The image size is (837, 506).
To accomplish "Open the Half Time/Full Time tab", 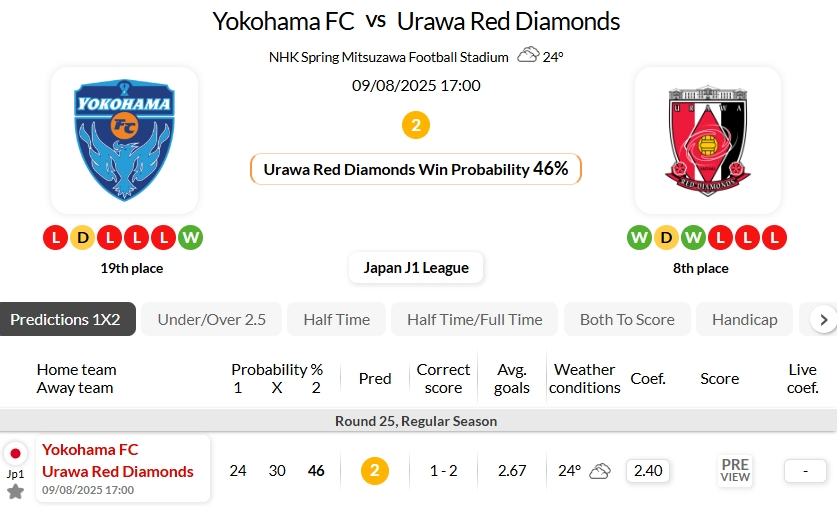I will [475, 320].
